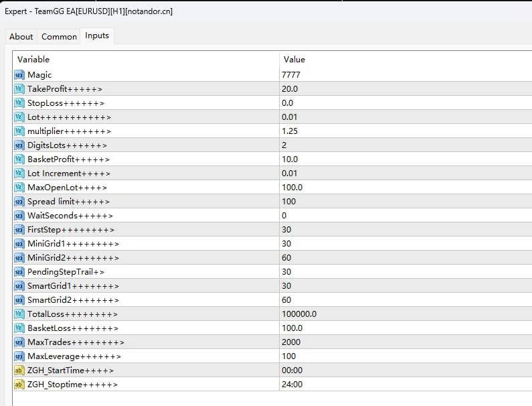Screen dimensions: 532x406
Task: Open the Common tab
Action: tap(59, 37)
